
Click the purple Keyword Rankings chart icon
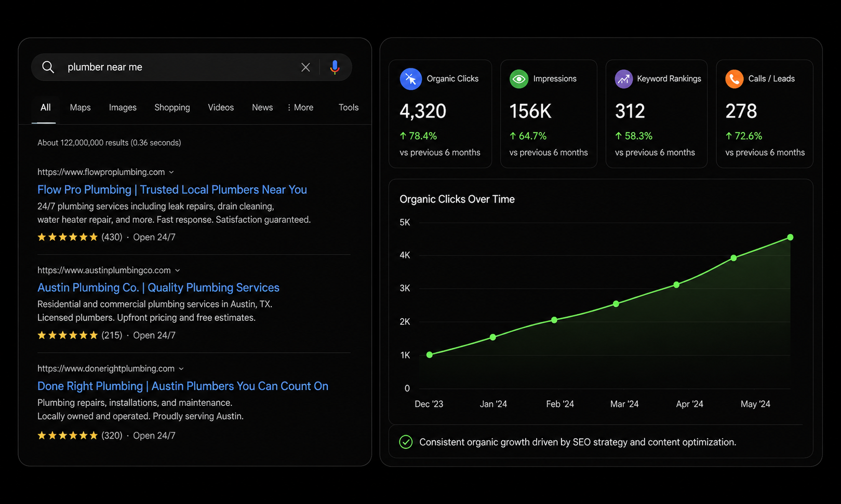(624, 79)
